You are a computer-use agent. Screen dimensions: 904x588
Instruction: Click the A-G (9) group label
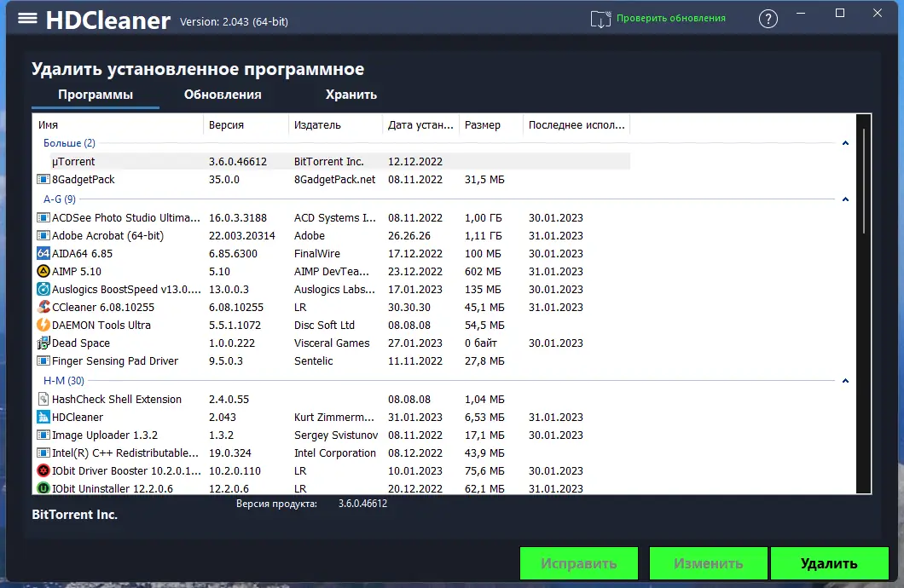click(60, 199)
